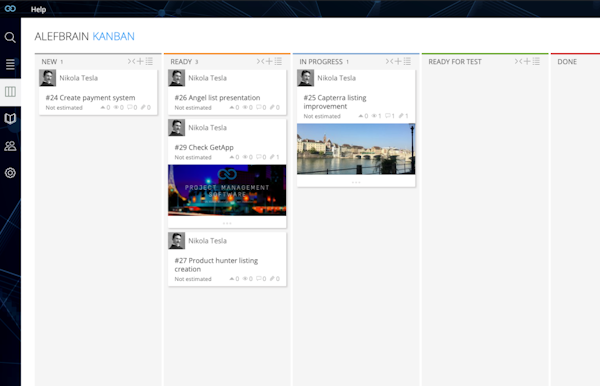Click the Alefbrain infinity logo at top left

coord(10,8)
